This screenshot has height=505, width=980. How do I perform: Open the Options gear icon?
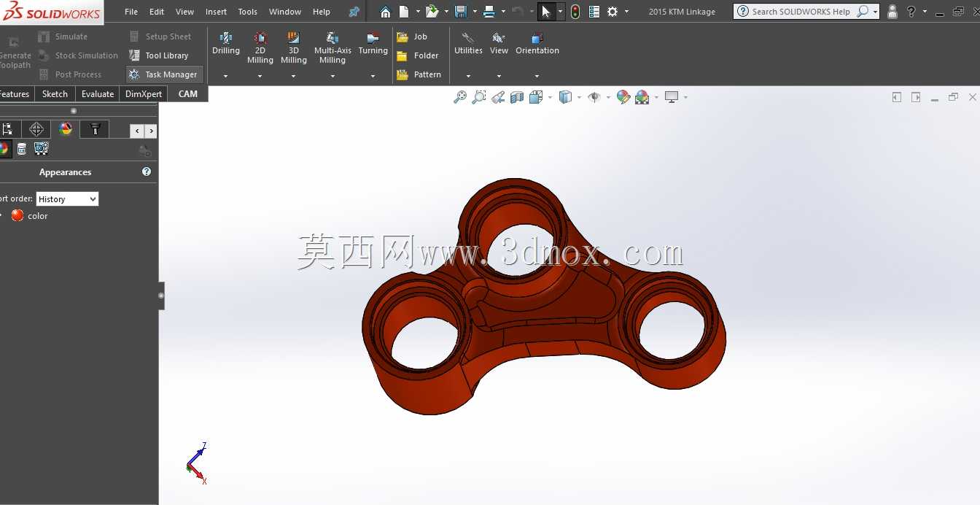coord(613,12)
